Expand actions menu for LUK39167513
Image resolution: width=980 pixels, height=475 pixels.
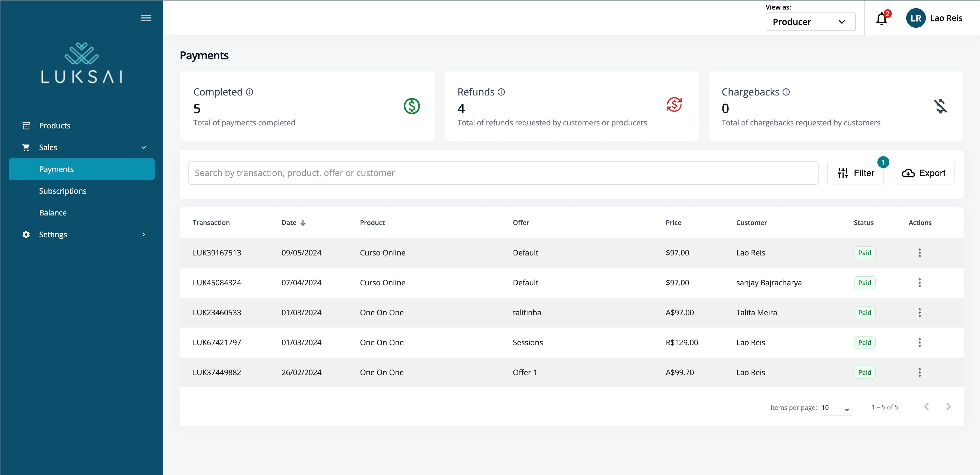tap(919, 252)
